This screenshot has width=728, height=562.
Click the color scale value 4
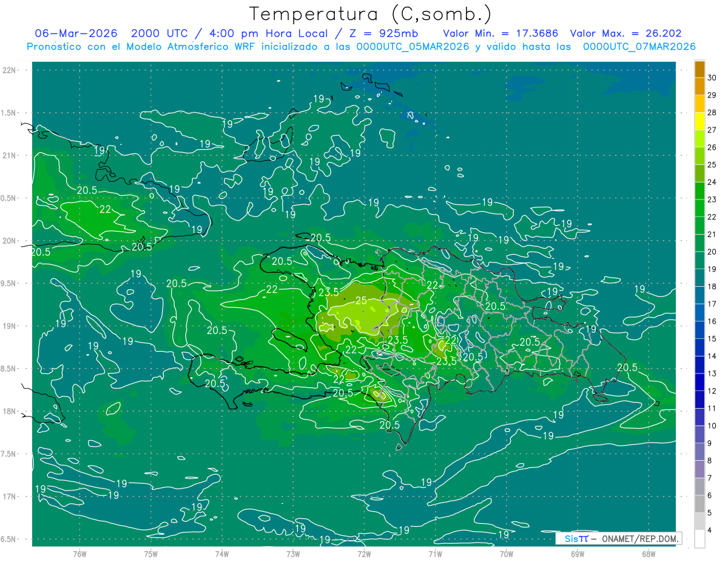[710, 530]
